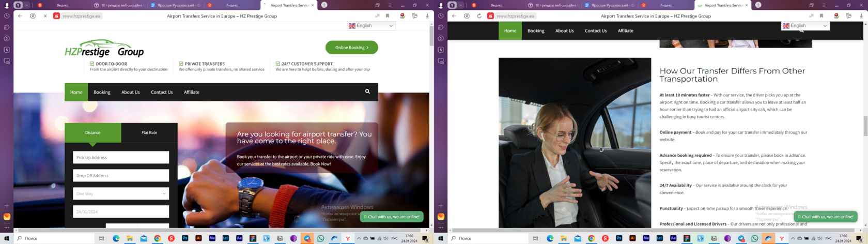Viewport: 868px width, 244px height.
Task: Open the language dropdown in left window
Action: point(371,25)
